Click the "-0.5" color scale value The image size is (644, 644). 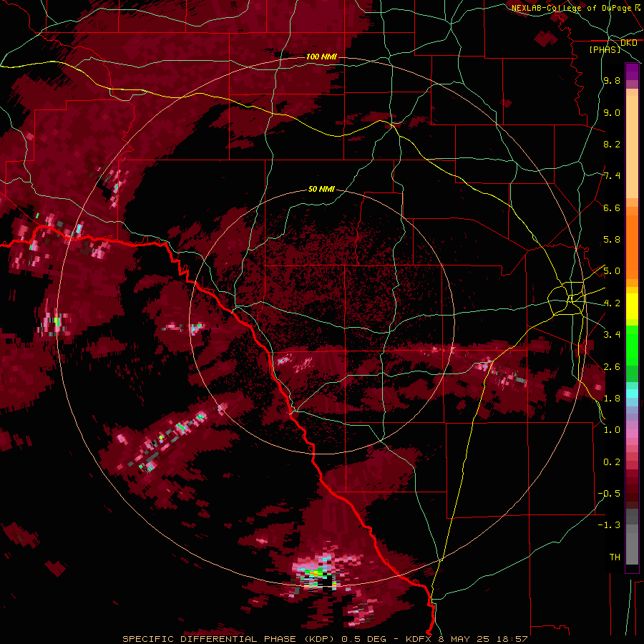point(609,494)
